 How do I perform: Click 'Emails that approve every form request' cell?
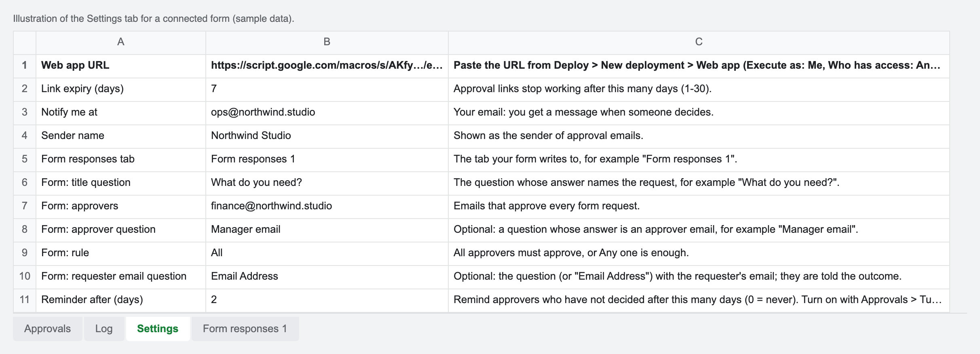[699, 206]
